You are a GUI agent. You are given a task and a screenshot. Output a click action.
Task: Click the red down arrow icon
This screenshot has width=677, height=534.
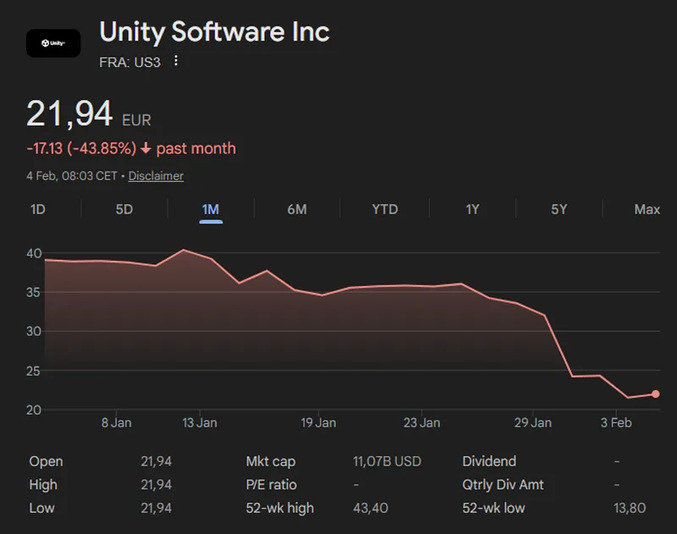point(146,149)
